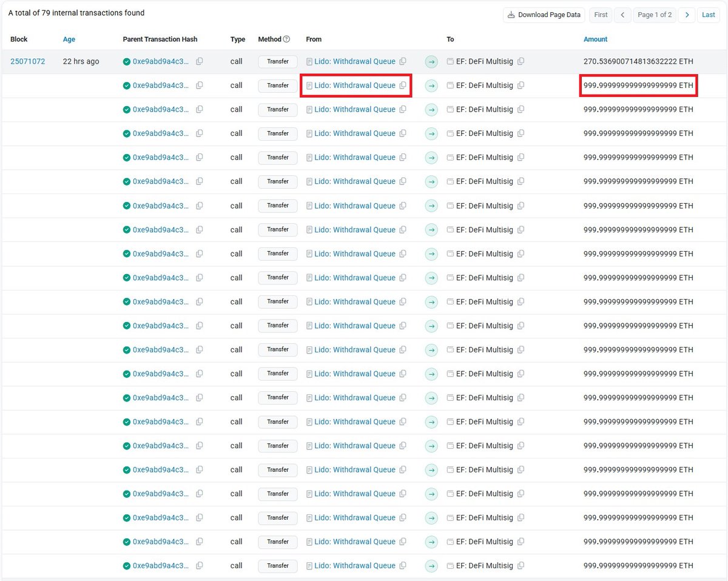Click the Block column header
The height and width of the screenshot is (581, 728).
coord(19,39)
